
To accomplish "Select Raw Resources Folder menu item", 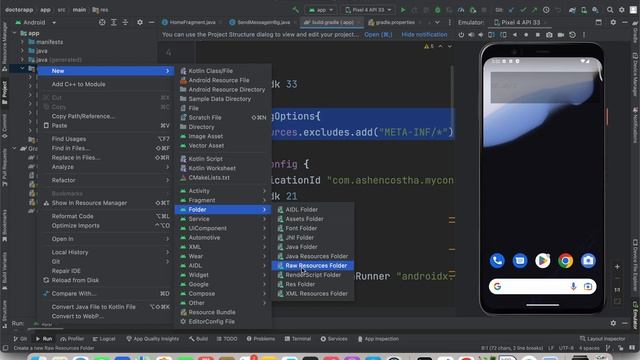I will coord(313,266).
